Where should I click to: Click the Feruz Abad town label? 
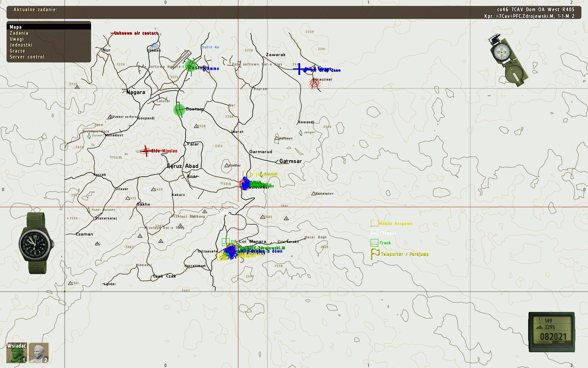pyautogui.click(x=183, y=166)
